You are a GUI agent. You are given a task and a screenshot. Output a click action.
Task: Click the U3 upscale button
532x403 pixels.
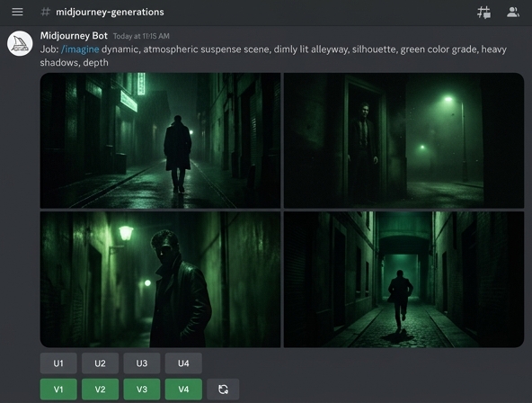point(142,363)
